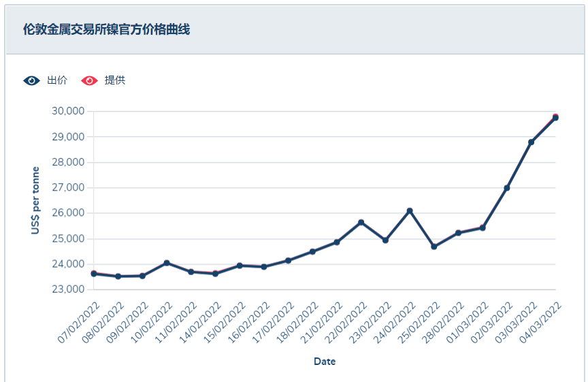Toggle the dark blue 出价 eye icon
This screenshot has width=588, height=382.
(32, 80)
